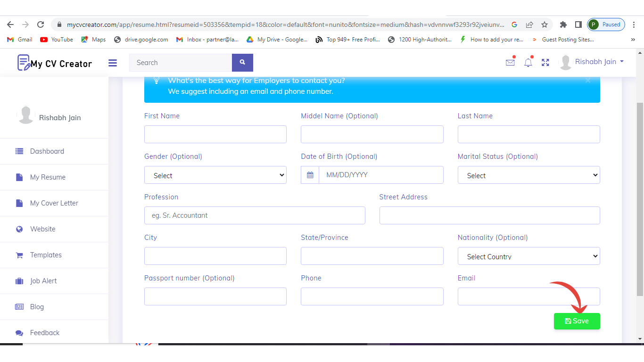This screenshot has width=644, height=362.
Task: Open the Gender select dropdown
Action: [x=215, y=175]
